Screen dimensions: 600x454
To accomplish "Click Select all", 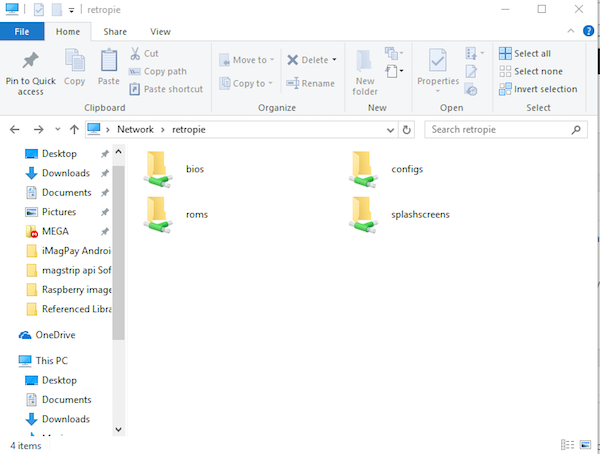I will click(525, 54).
